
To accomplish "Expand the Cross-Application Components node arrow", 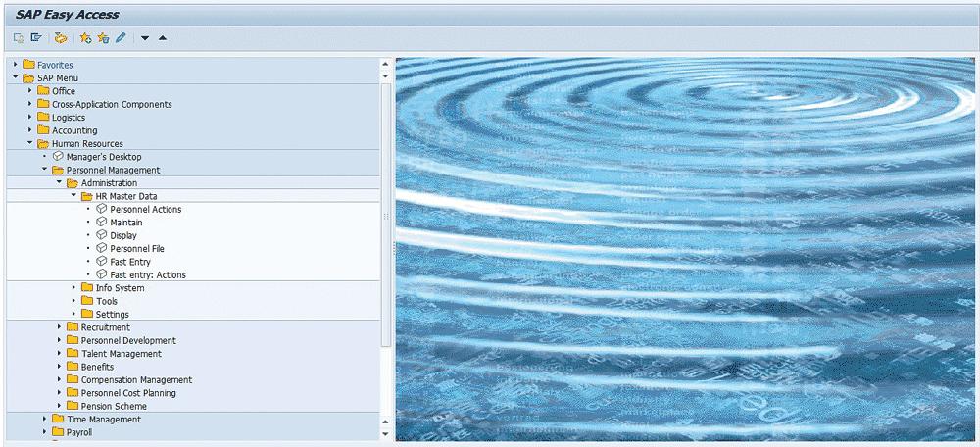I will pos(30,104).
